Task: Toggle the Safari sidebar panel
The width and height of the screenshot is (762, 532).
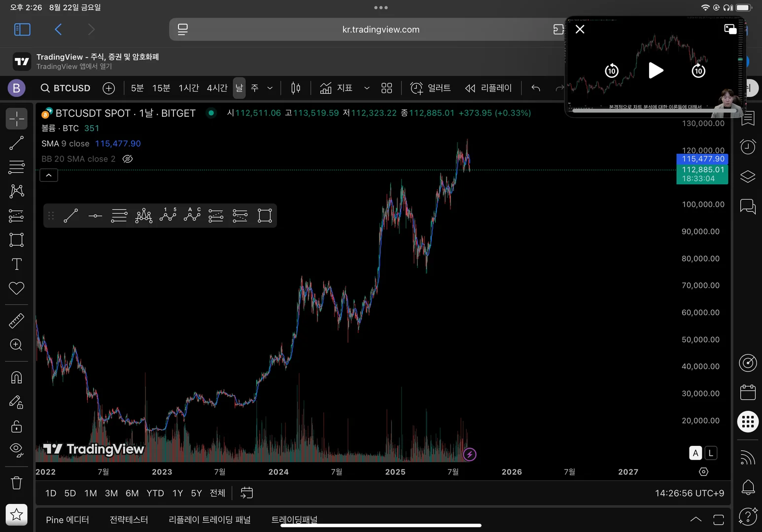Action: tap(22, 30)
